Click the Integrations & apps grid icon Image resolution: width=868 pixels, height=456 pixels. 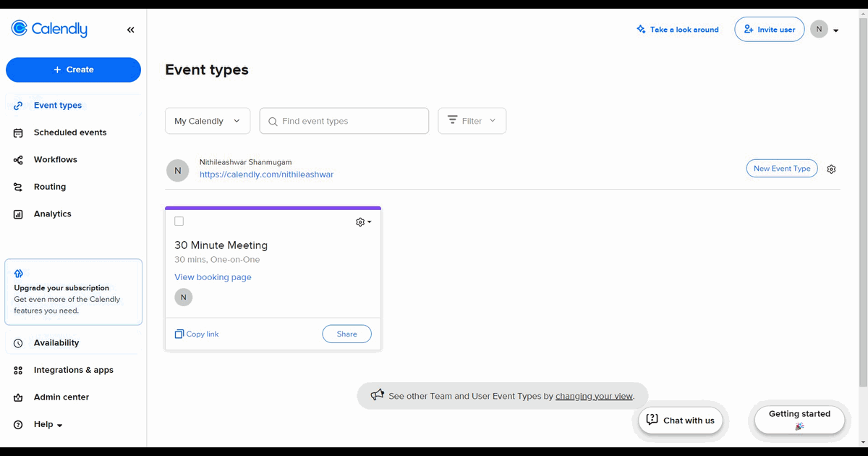pyautogui.click(x=18, y=371)
